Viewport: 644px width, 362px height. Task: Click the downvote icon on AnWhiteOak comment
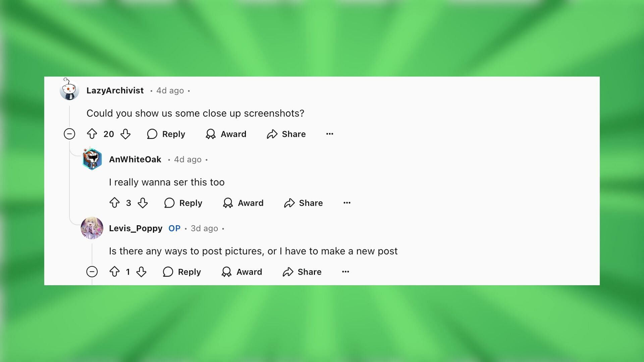click(143, 203)
